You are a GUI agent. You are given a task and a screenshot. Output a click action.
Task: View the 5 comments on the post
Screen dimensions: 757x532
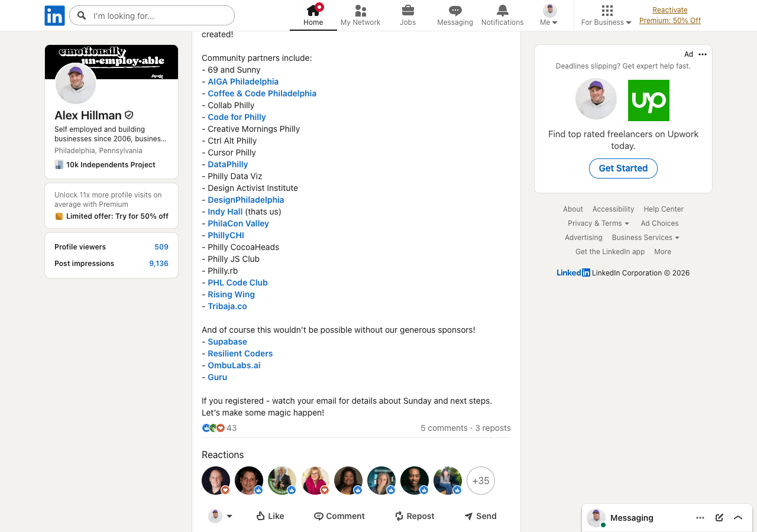(x=444, y=428)
